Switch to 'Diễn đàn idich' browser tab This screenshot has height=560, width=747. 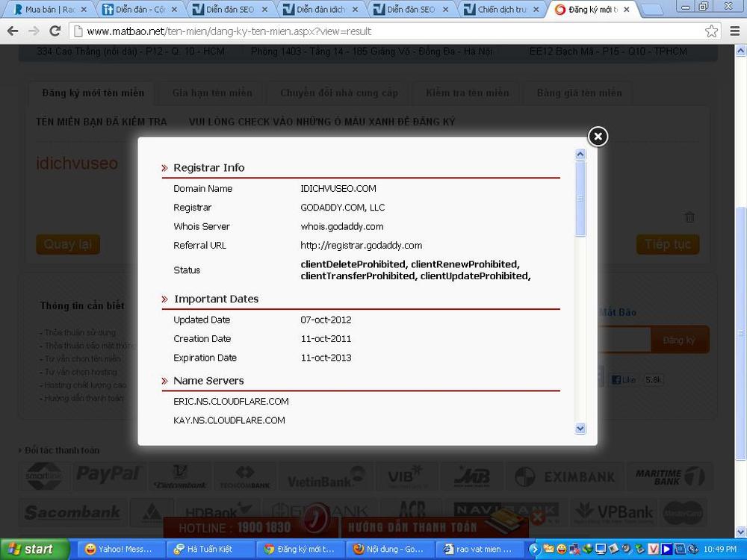click(x=321, y=9)
